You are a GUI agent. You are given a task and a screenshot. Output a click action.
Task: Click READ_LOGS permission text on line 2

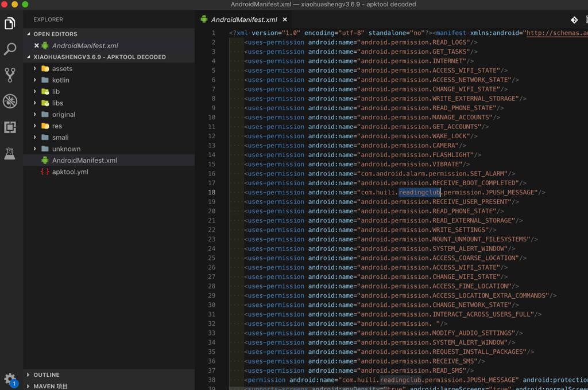tap(449, 42)
